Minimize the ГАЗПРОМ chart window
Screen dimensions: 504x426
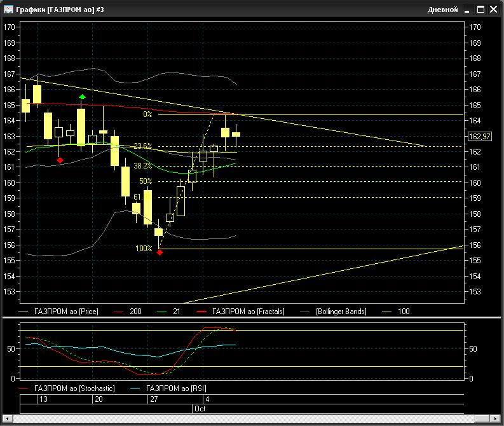pos(467,10)
